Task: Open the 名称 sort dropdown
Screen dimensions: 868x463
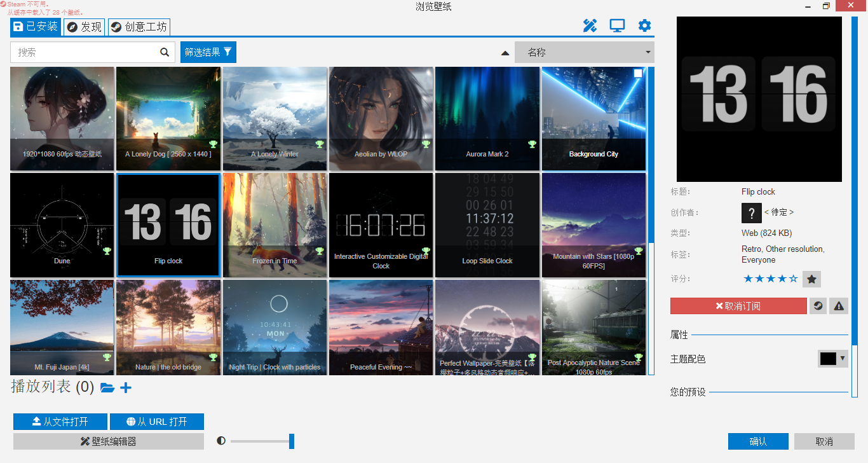Action: tap(584, 52)
